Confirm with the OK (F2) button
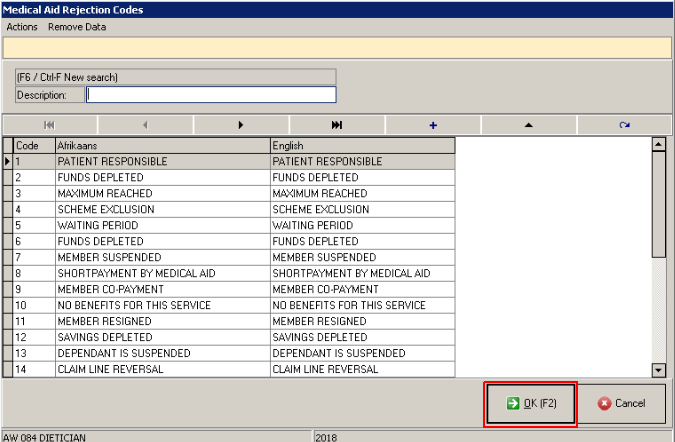The height and width of the screenshot is (442, 675). point(530,404)
